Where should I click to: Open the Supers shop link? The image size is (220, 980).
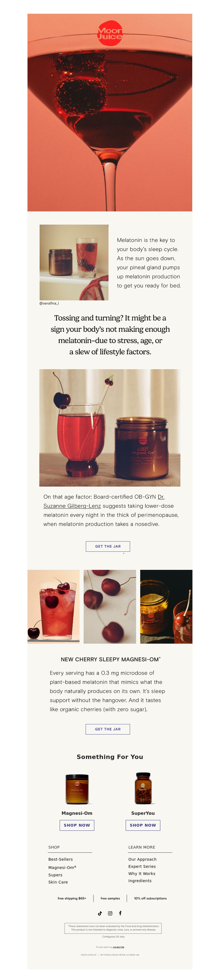point(55,875)
